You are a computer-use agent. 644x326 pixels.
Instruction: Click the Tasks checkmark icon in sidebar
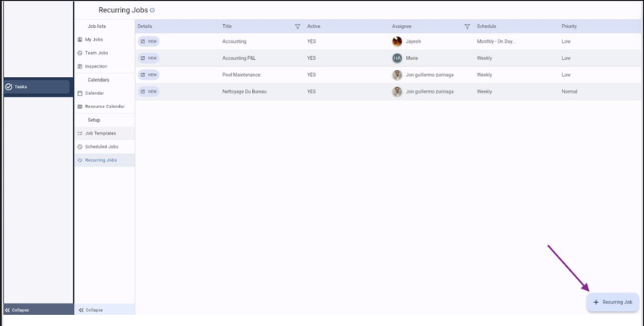tap(9, 87)
